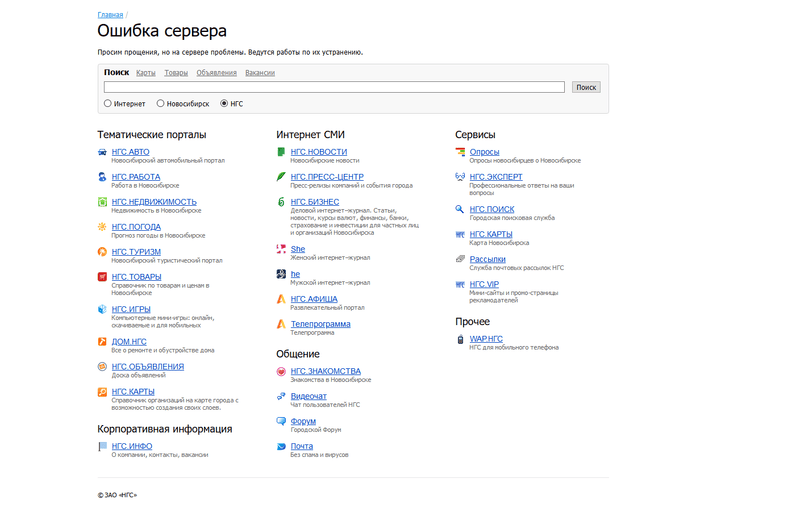The width and height of the screenshot is (800, 507).
Task: Click the mobile phone icon beside WAP.НГС
Action: [460, 339]
